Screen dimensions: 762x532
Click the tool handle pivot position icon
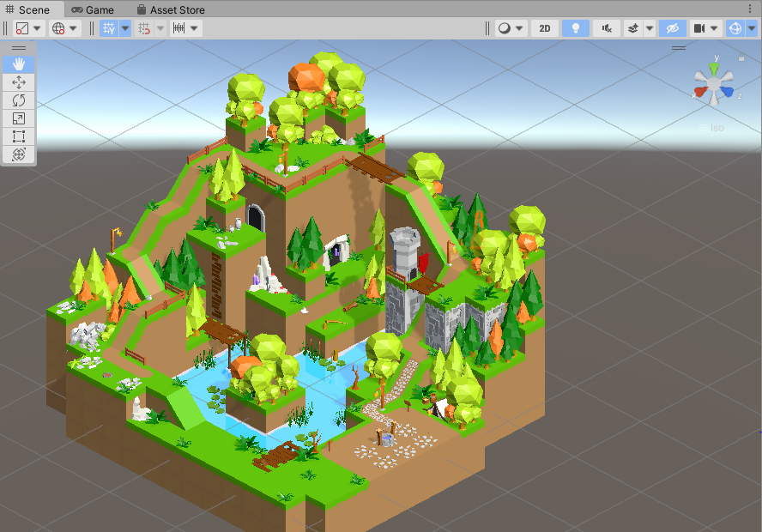[x=21, y=28]
